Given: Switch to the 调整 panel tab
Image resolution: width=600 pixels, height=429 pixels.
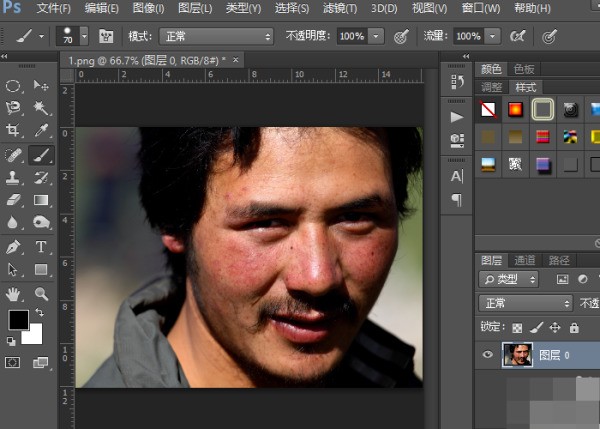Looking at the screenshot, I should [x=492, y=87].
